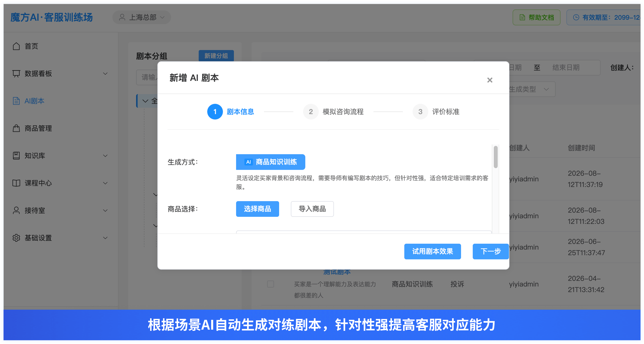Screen dimensions: 644x344
Task: Choose 商品知识训练 generation method
Action: (271, 162)
